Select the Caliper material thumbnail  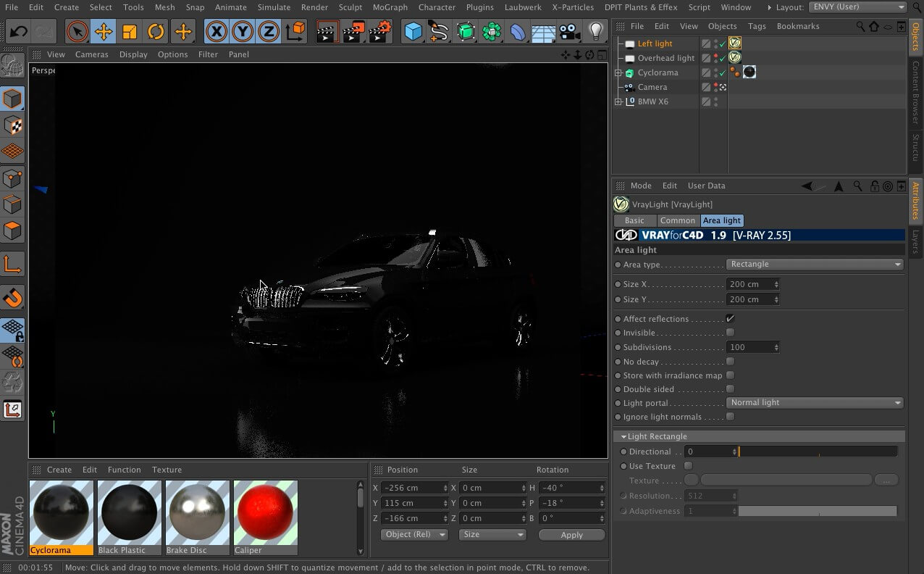click(265, 512)
